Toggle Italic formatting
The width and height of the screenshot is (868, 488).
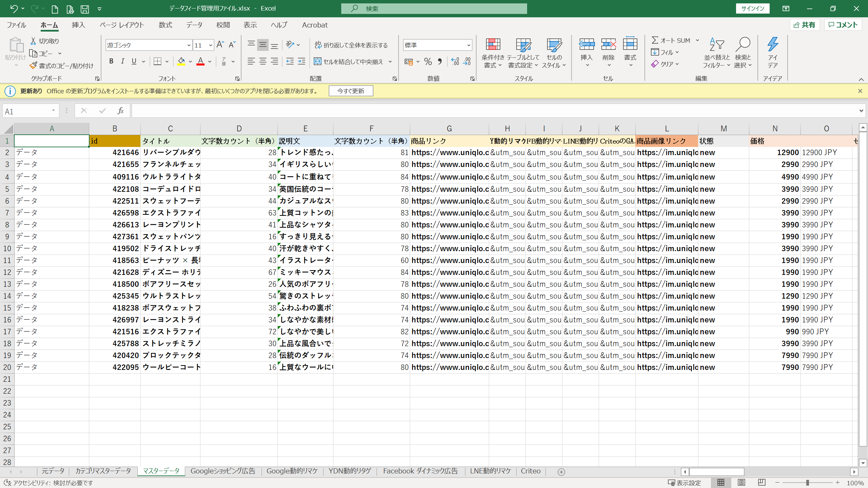(x=123, y=61)
